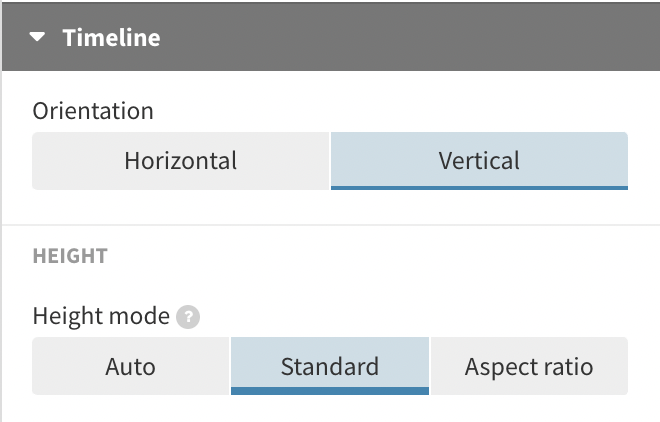
Task: Click the question mark beside Height mode
Action: (x=188, y=316)
